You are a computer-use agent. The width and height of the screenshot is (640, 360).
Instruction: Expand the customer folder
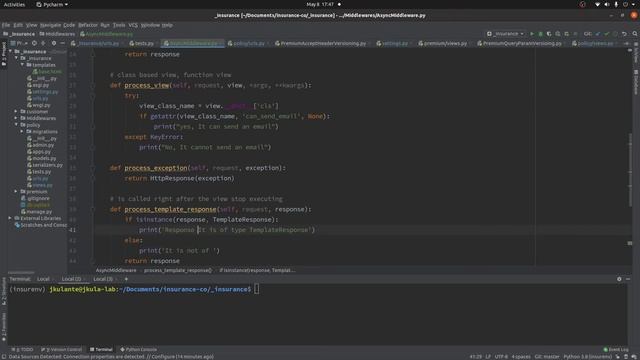point(16,111)
